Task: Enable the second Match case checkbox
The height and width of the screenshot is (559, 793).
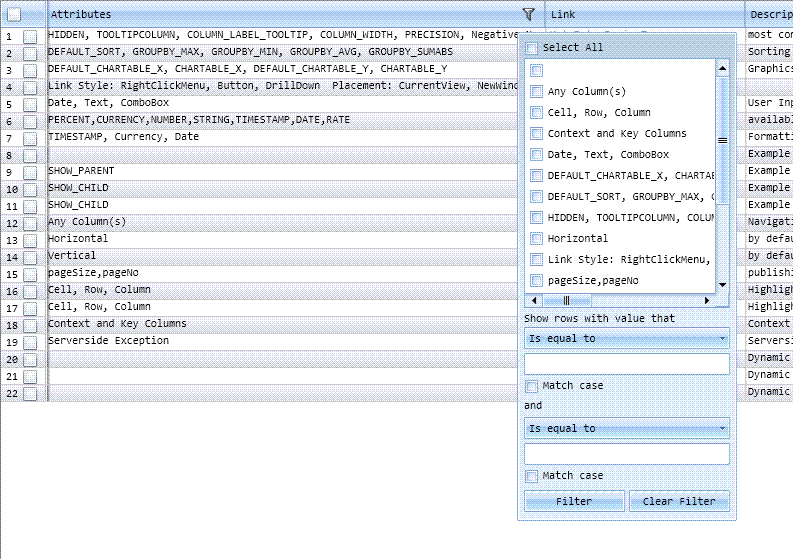Action: pyautogui.click(x=532, y=476)
